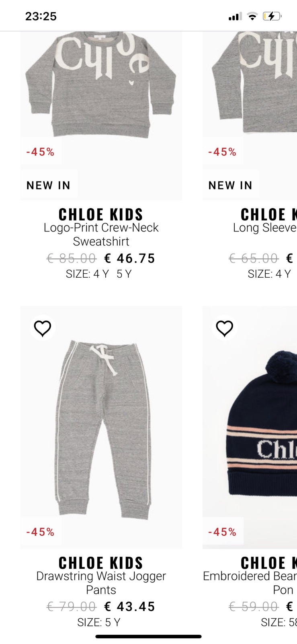Select size 5 Y for the sweatshirt
Viewport: 297px width, 644px height.
[x=124, y=274]
